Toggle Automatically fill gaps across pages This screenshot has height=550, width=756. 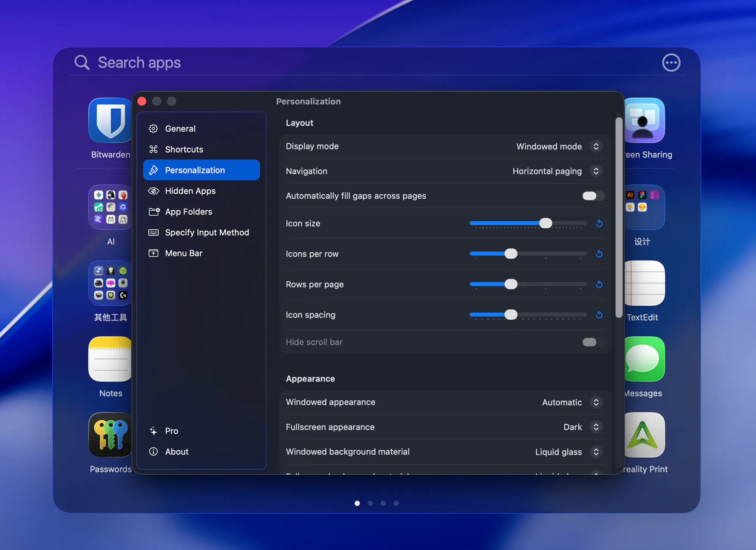tap(593, 196)
